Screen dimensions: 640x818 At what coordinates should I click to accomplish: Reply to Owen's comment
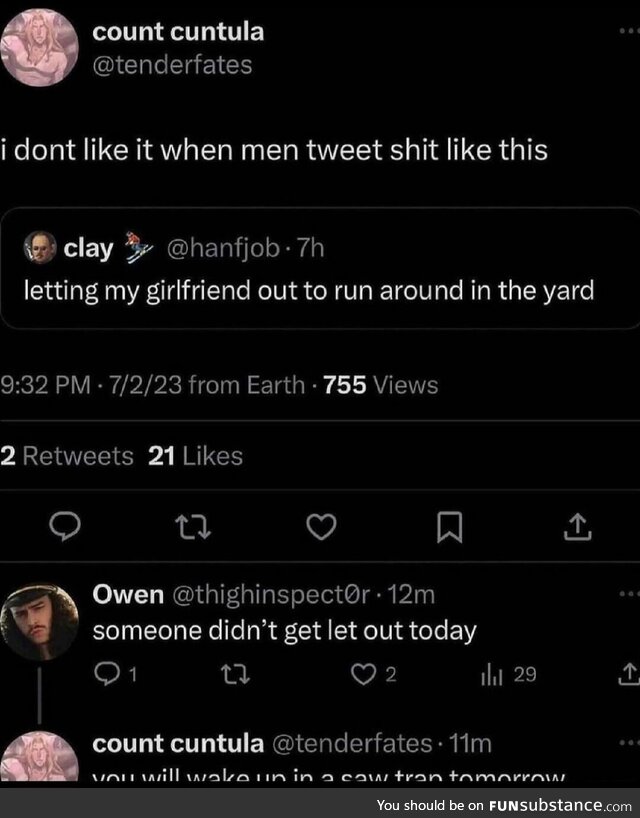[x=106, y=675]
